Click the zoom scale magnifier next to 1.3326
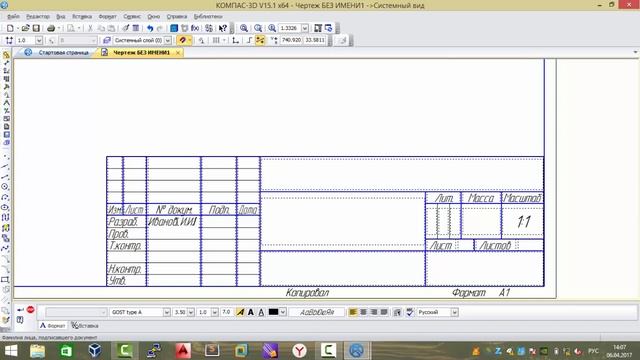The height and width of the screenshot is (360, 640). click(x=272, y=28)
